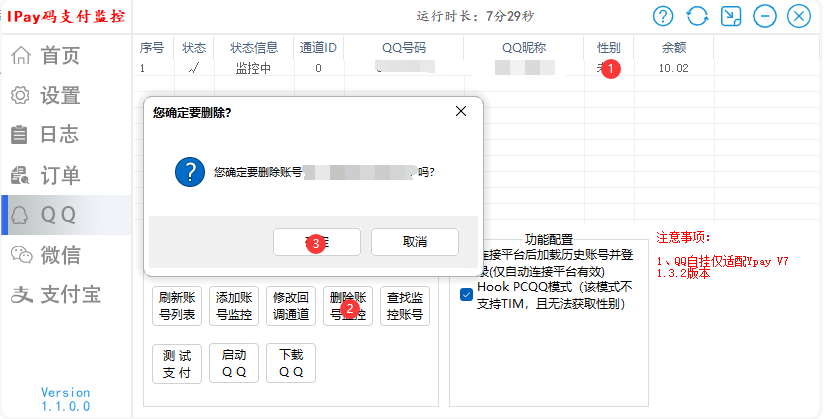Click the WeChat bubbles icon
Viewport: 824px width, 419px height.
pos(22,255)
